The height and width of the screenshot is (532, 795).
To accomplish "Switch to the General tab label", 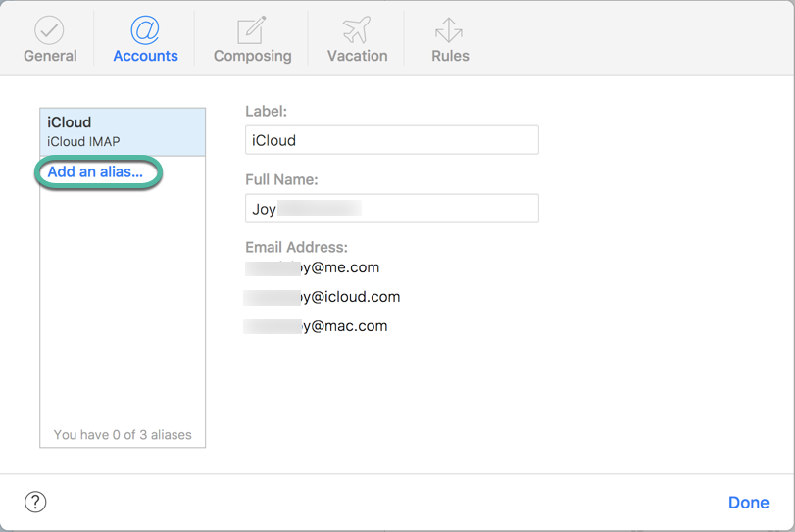I will tap(50, 56).
